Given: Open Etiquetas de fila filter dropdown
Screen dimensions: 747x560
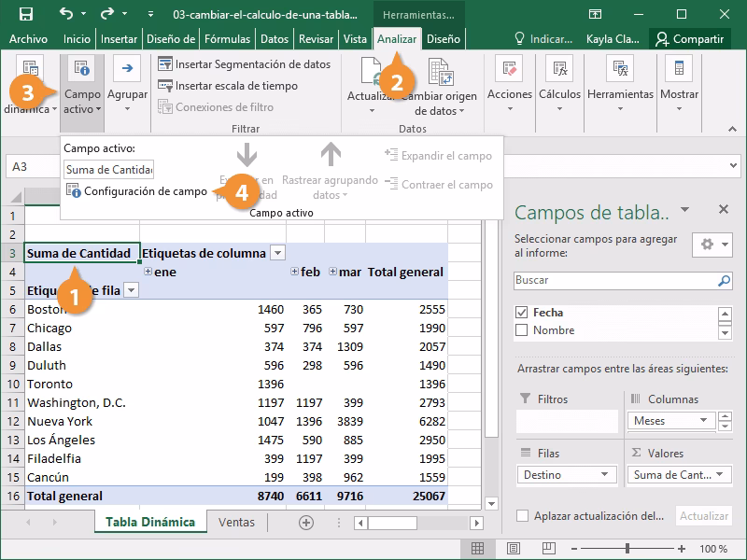Looking at the screenshot, I should pyautogui.click(x=131, y=290).
